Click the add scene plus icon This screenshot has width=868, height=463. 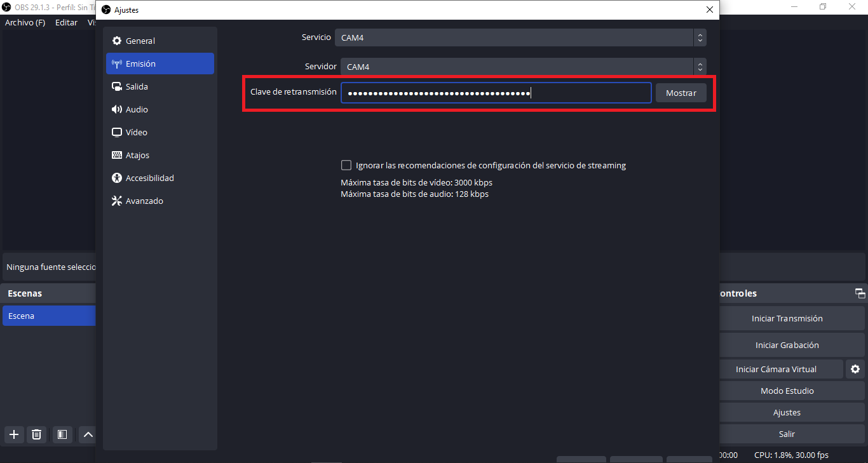click(x=14, y=434)
